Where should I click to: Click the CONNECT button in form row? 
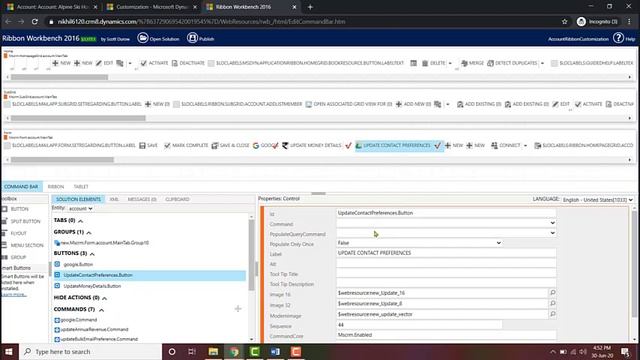(506, 146)
